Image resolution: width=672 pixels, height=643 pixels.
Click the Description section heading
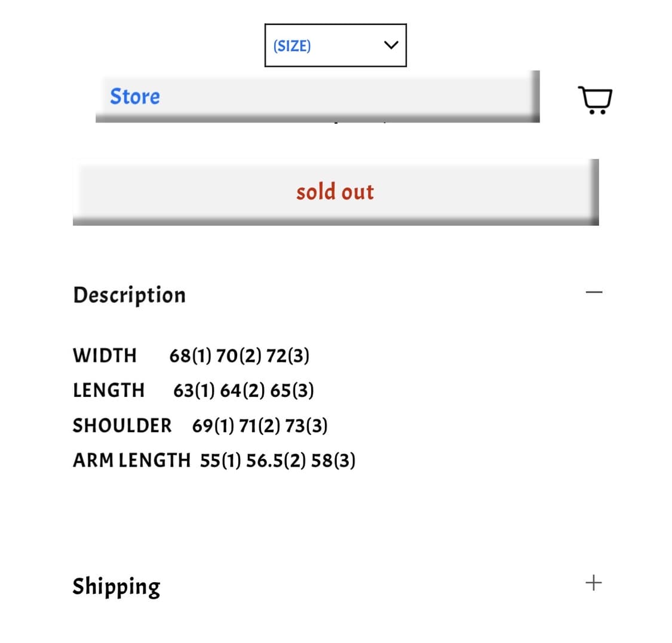tap(129, 295)
